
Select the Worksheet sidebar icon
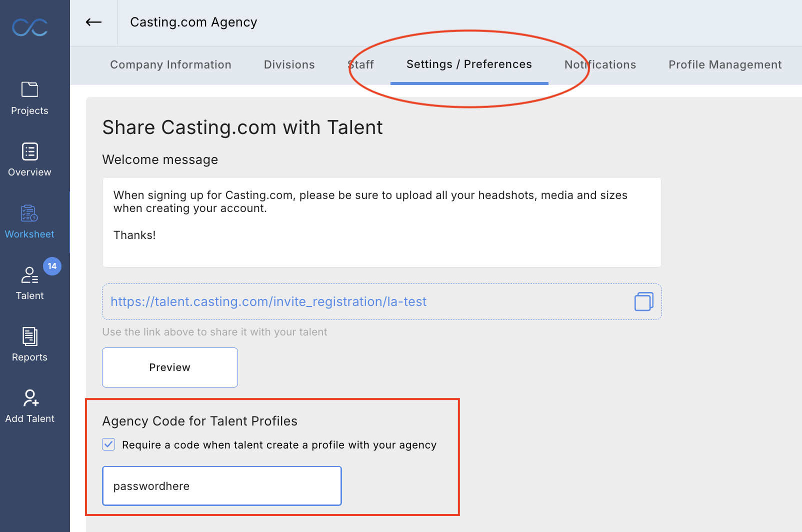[29, 213]
